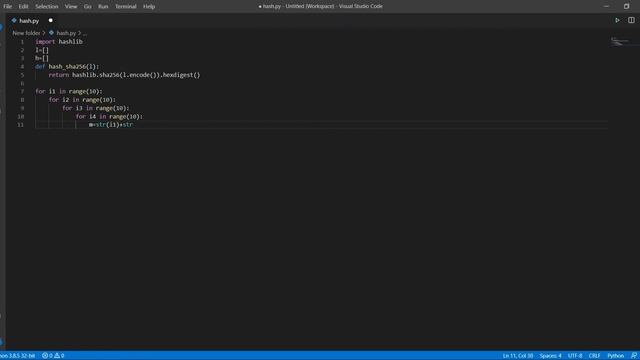Open the Run menu

pos(103,6)
